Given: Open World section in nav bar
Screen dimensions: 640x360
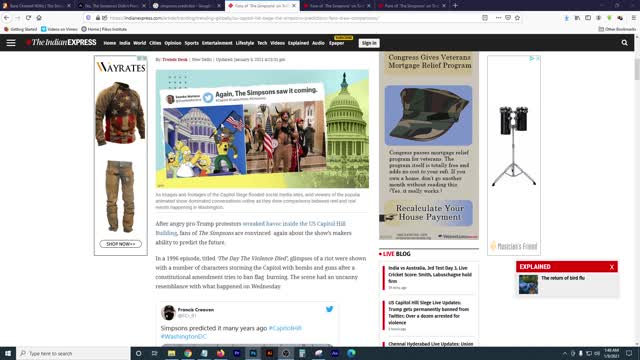Looking at the screenshot, I should pos(139,43).
